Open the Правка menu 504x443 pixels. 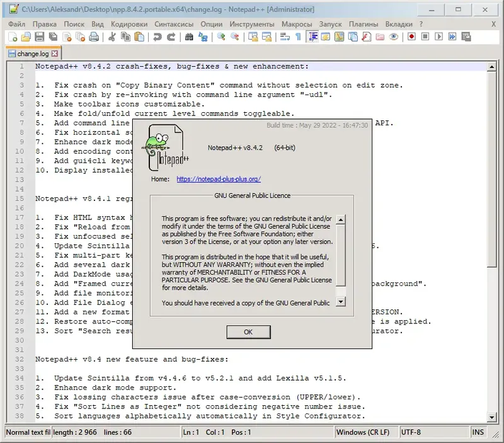pyautogui.click(x=44, y=24)
